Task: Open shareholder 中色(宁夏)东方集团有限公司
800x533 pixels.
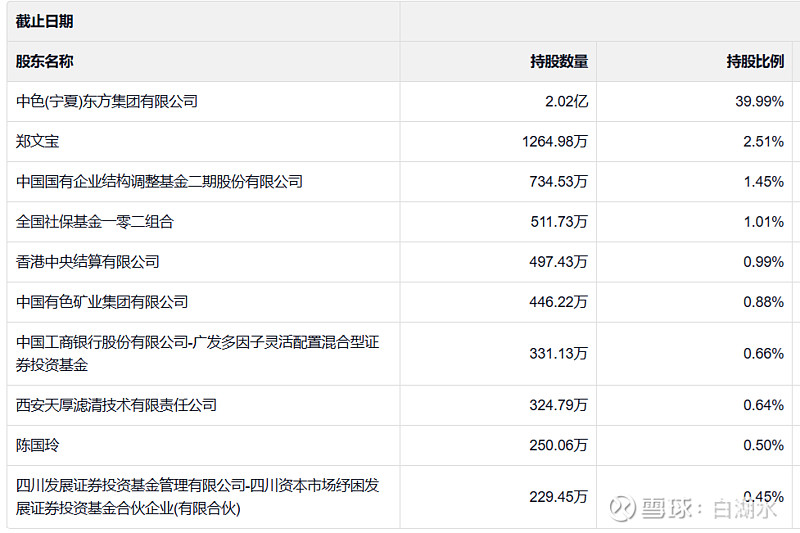Action: click(x=107, y=101)
